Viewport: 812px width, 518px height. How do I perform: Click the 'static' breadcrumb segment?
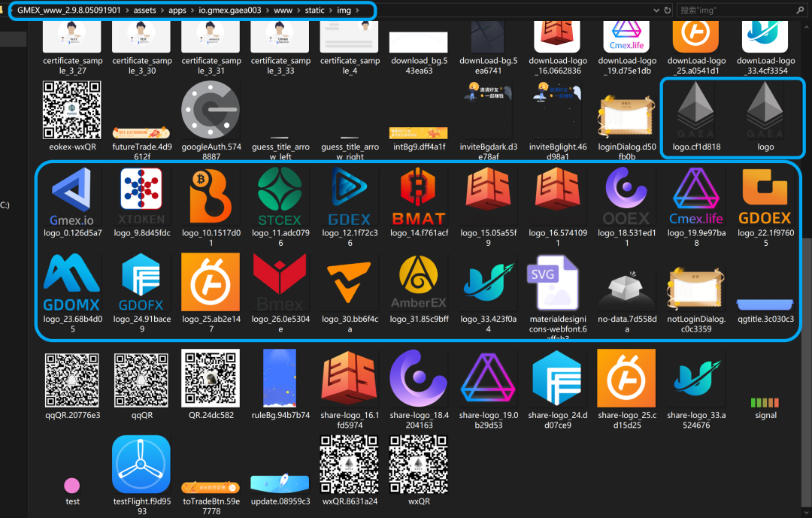tap(313, 11)
